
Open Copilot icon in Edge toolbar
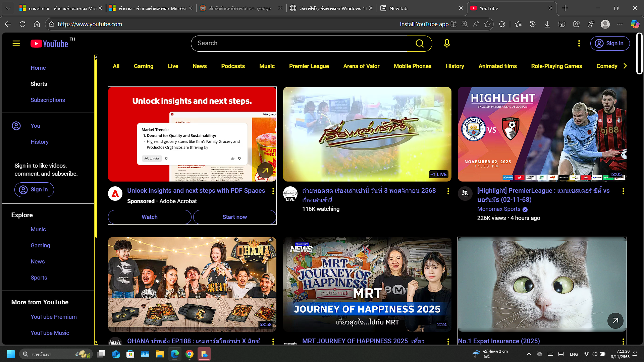635,24
